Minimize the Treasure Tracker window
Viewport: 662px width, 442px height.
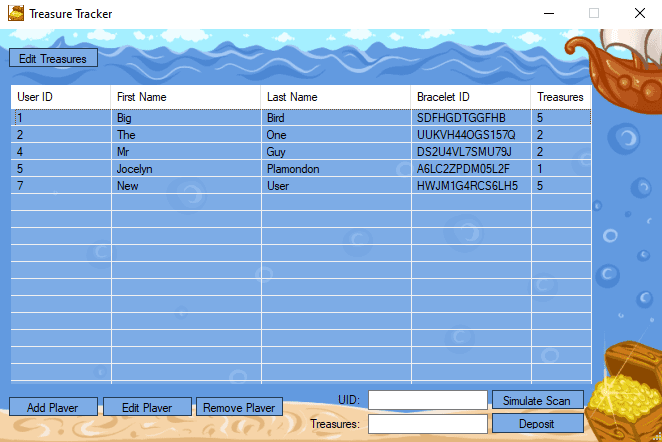point(547,14)
